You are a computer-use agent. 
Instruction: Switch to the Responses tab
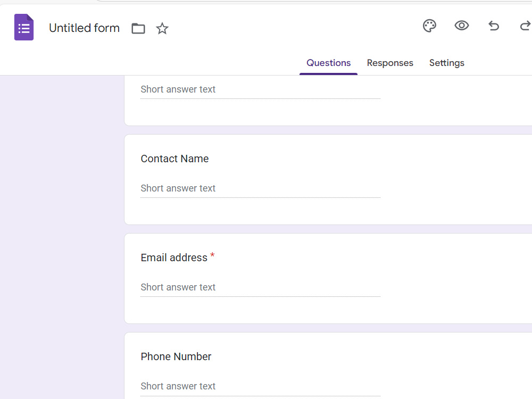[390, 63]
